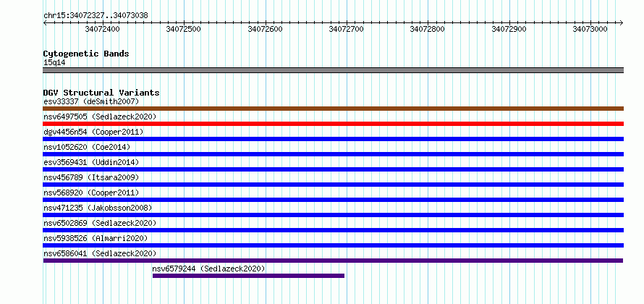Click the chr15:34072327..34073038 region label
This screenshot has height=304, width=644.
[x=96, y=15]
